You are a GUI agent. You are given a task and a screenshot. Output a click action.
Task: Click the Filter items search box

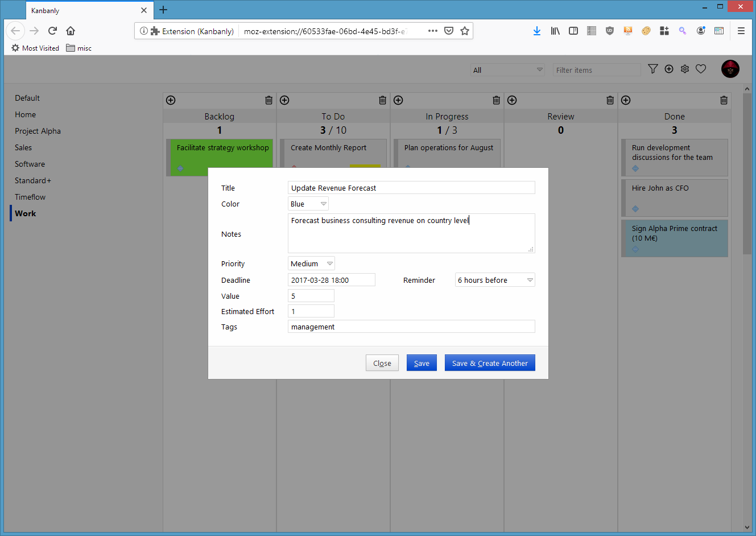[x=597, y=70]
